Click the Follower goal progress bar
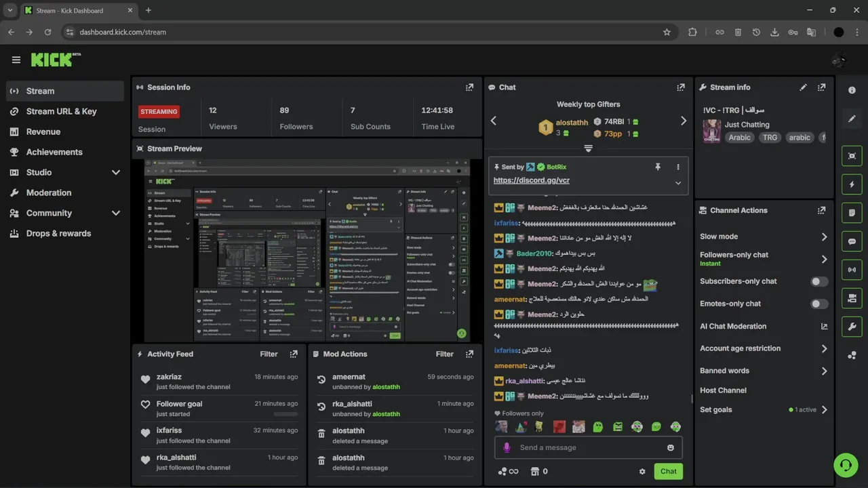Screen dimensions: 868x488 tap(285, 413)
